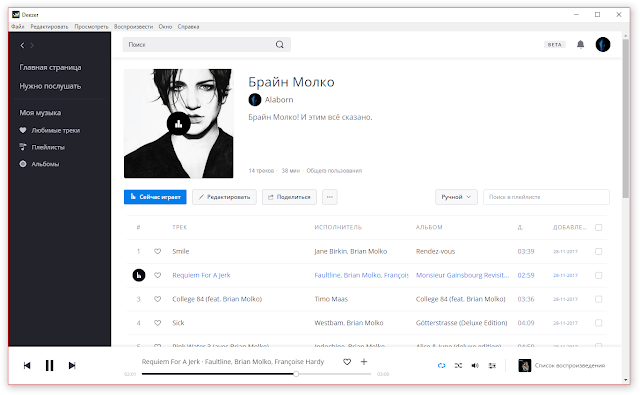Open the Alaborn author link

[x=279, y=100]
